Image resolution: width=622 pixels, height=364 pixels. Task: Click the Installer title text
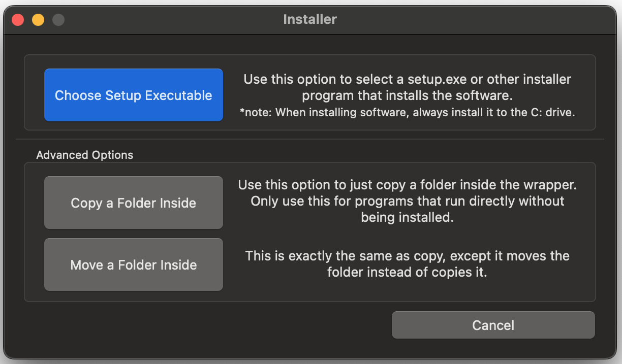pos(310,20)
